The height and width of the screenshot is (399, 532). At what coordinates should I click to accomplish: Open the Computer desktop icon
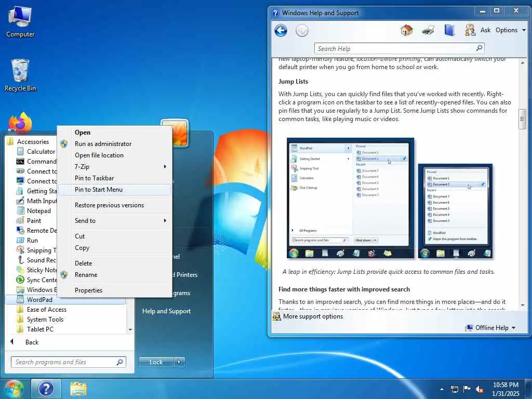point(20,21)
